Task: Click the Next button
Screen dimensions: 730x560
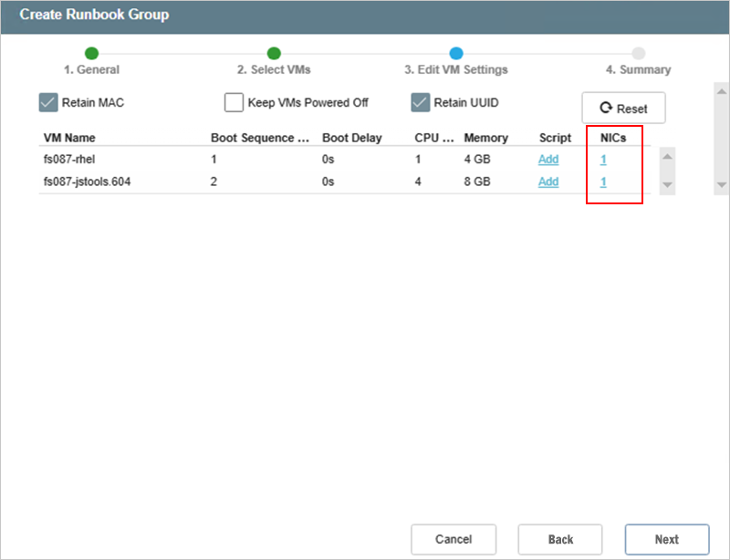Action: tap(666, 539)
